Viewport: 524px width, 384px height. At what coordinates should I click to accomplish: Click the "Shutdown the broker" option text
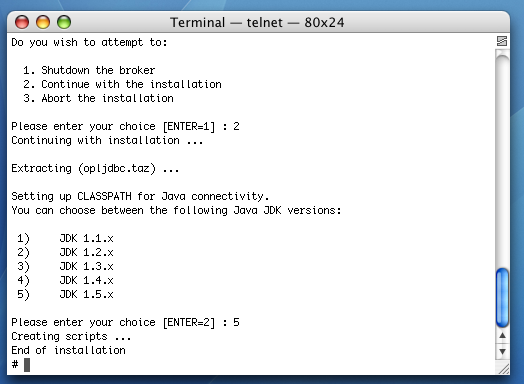pos(98,70)
